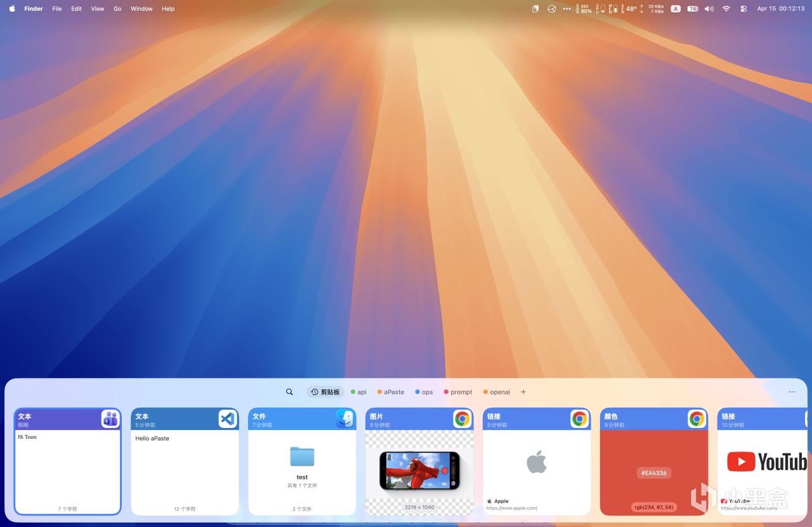
Task: Click the gray Apple logo in the link card
Action: tap(537, 462)
